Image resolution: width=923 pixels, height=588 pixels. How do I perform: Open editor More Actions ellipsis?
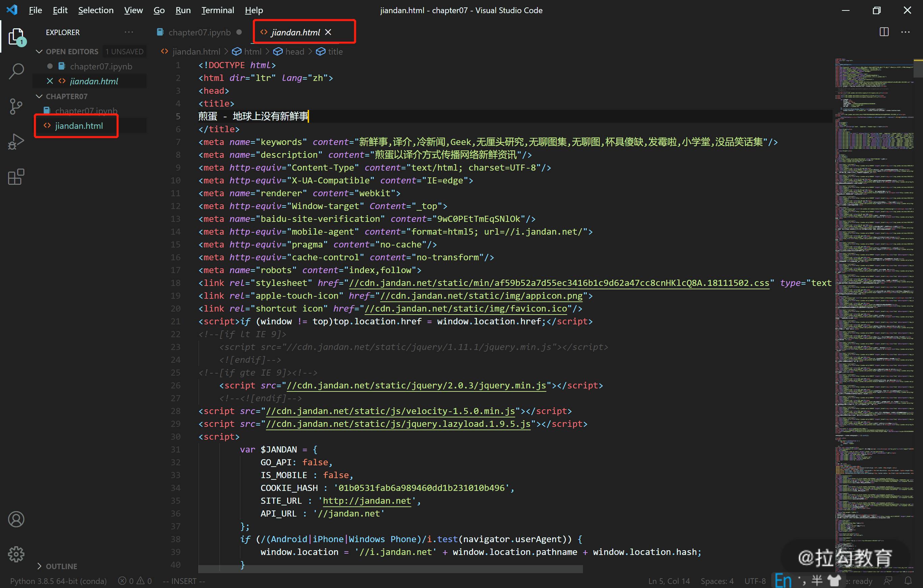905,32
